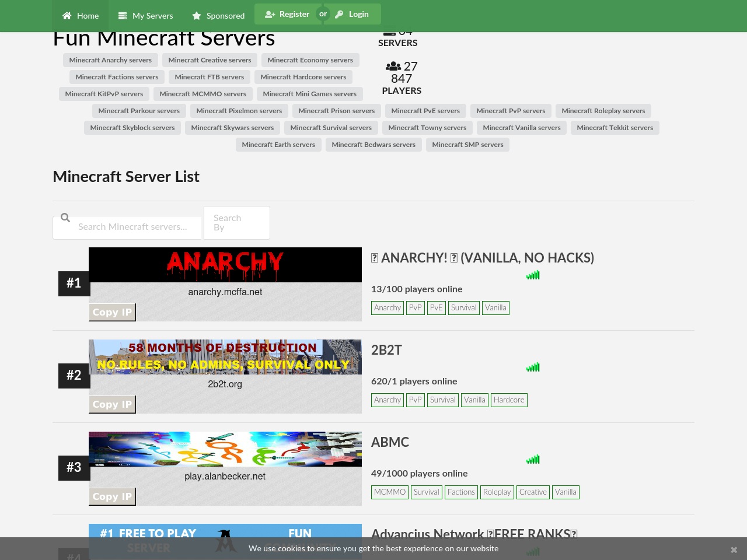Open Minecraft Anarchy servers category

coord(110,60)
